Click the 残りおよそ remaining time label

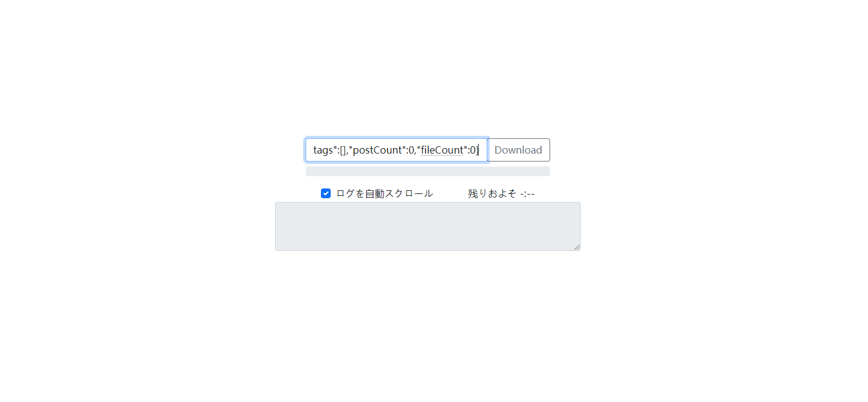(492, 193)
